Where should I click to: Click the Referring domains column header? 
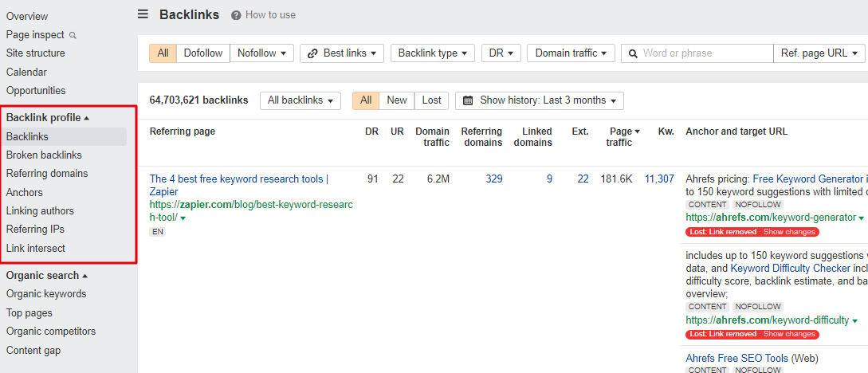[481, 137]
